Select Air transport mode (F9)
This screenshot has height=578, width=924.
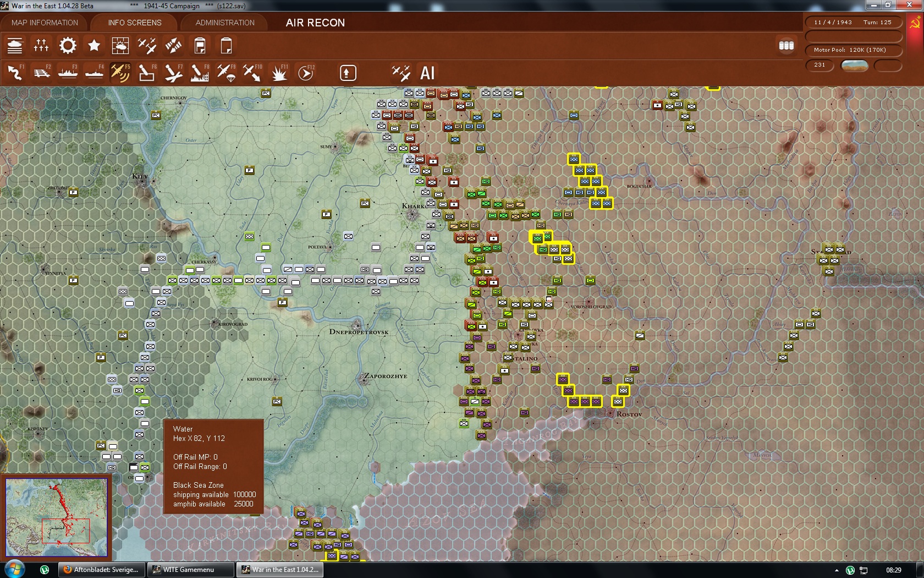click(226, 73)
